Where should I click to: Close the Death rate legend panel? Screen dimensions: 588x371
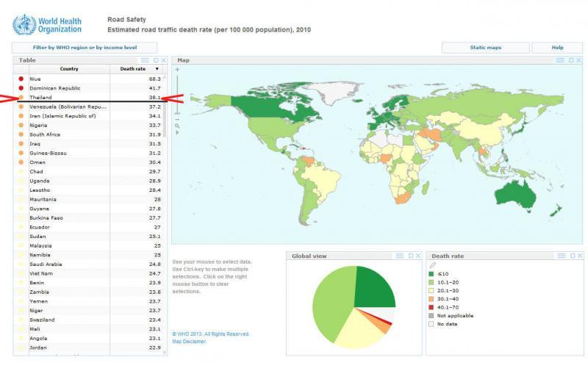[580, 256]
